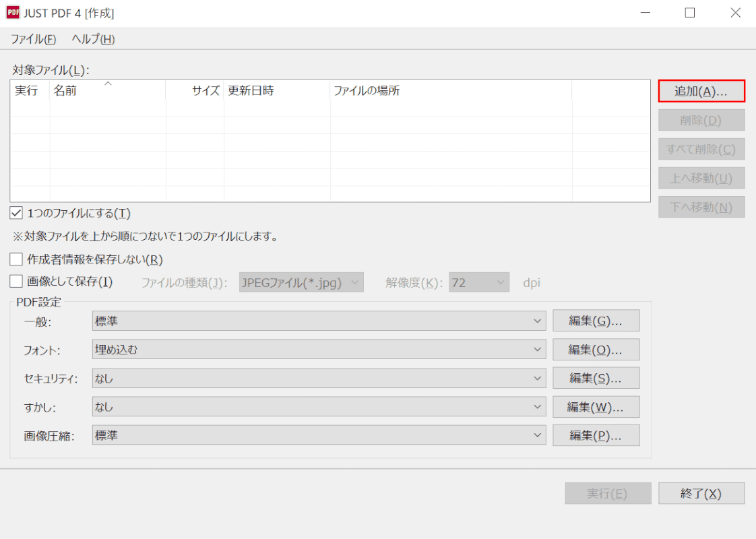Image resolution: width=756 pixels, height=539 pixels.
Task: Maximize the JUST PDF 4 window
Action: 690,13
